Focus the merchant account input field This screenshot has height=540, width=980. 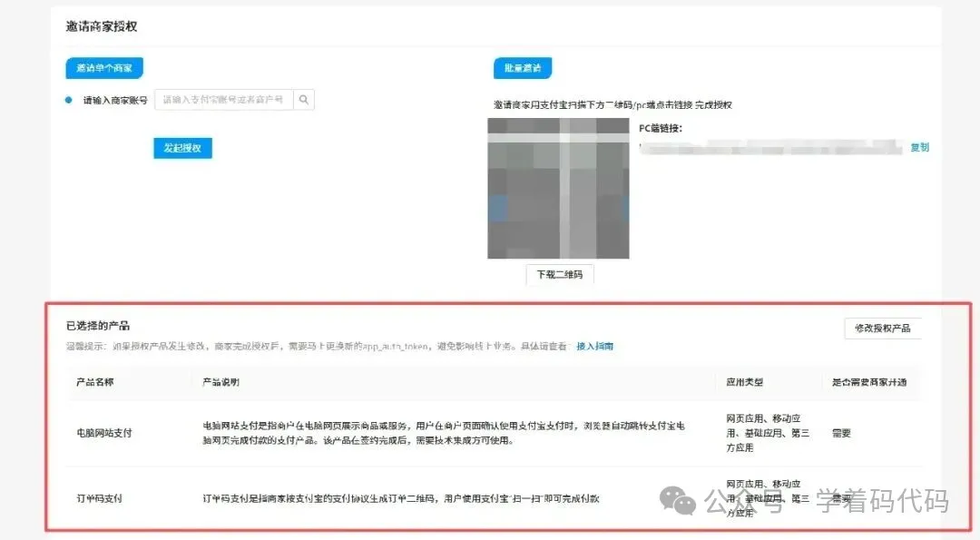[224, 99]
